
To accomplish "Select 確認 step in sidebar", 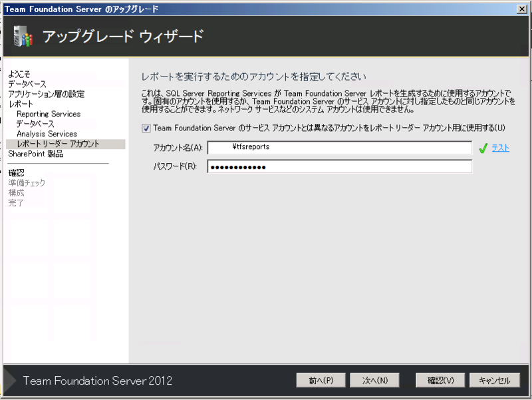I will 16,173.
